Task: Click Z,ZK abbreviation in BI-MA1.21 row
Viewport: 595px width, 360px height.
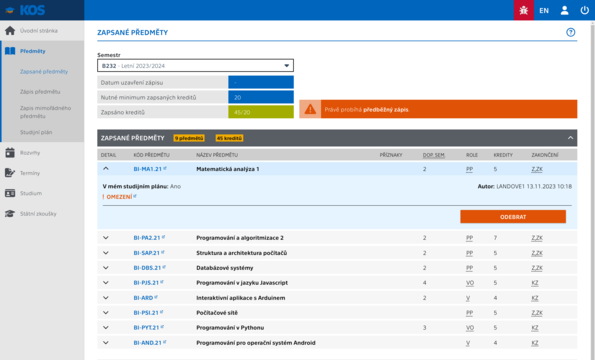Action: 537,169
